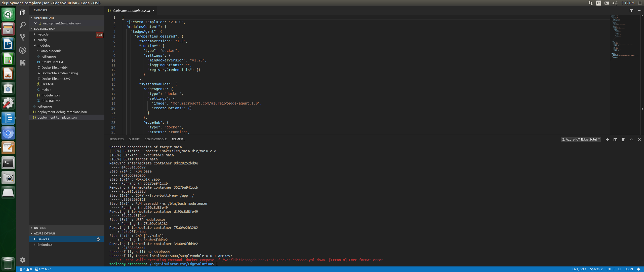Open the Extensions view
Screen dimensions: 644x272
(x=23, y=63)
